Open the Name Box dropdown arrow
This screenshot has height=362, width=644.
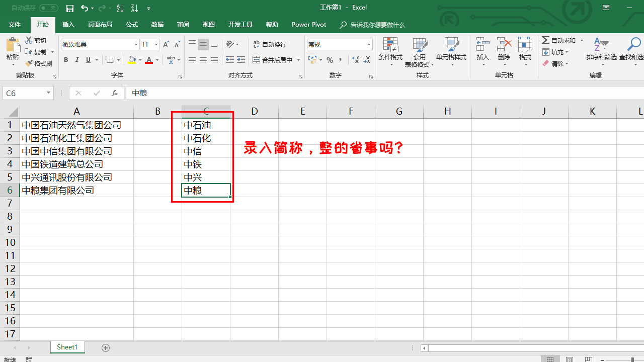click(x=49, y=93)
